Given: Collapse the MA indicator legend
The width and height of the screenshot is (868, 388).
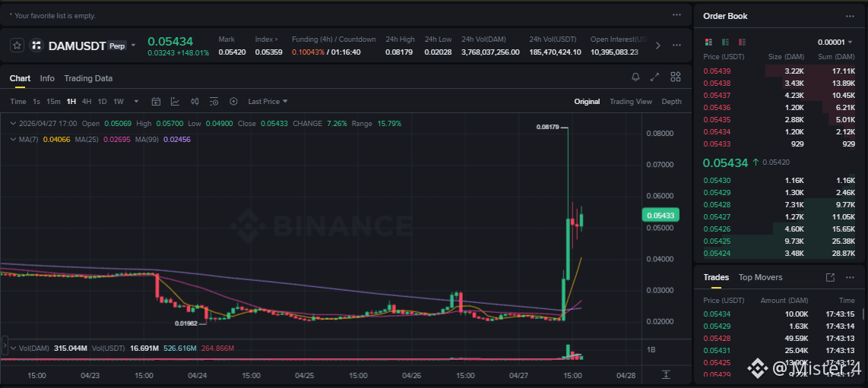Looking at the screenshot, I should 14,139.
